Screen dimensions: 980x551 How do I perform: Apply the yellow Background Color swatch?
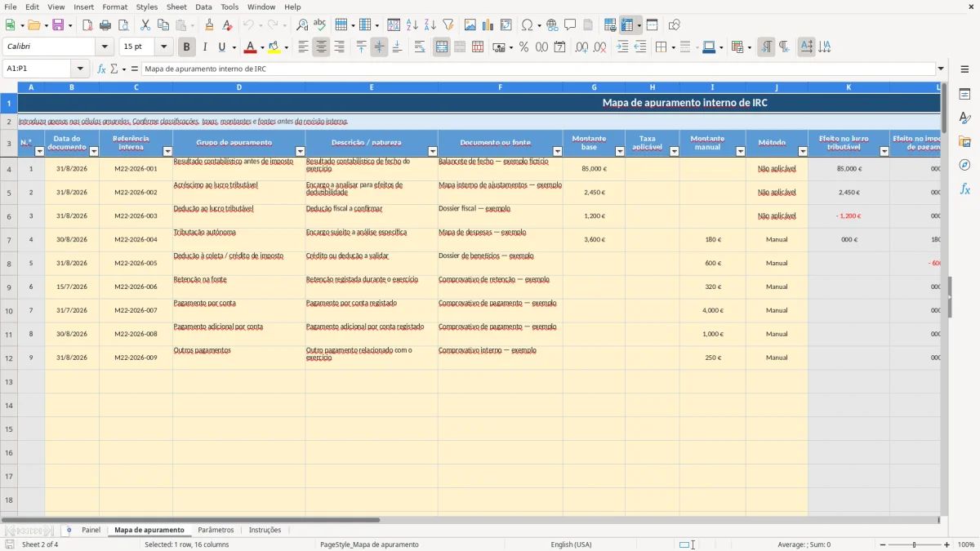[274, 47]
